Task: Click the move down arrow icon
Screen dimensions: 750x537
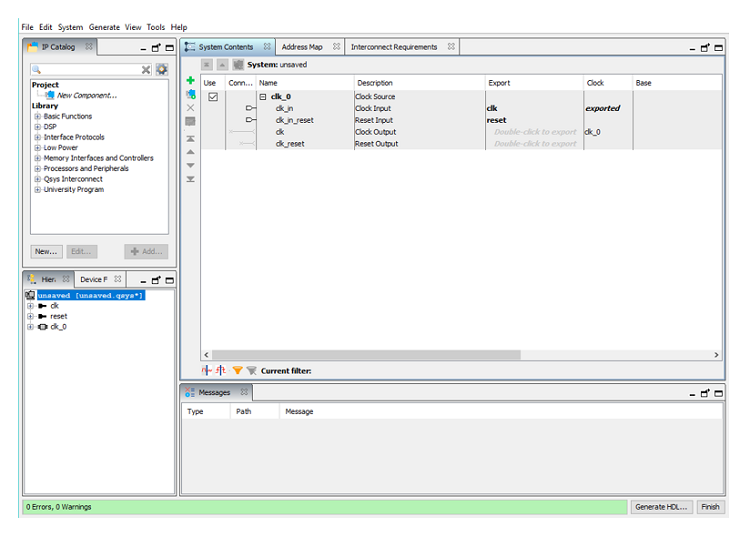Action: click(x=190, y=165)
